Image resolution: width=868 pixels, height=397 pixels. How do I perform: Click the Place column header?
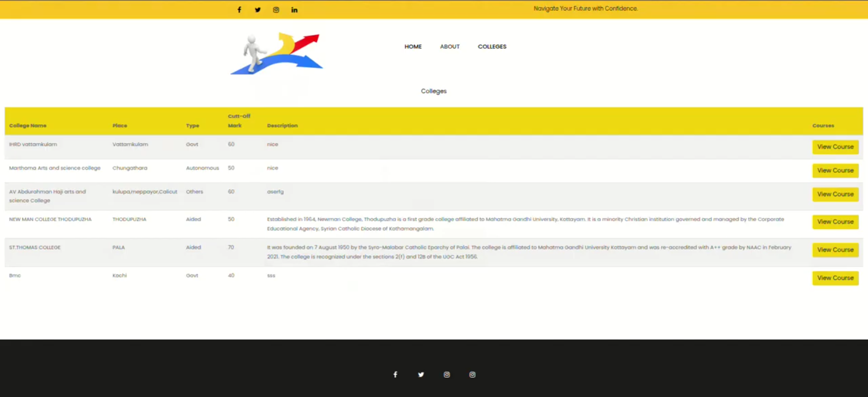coord(120,125)
